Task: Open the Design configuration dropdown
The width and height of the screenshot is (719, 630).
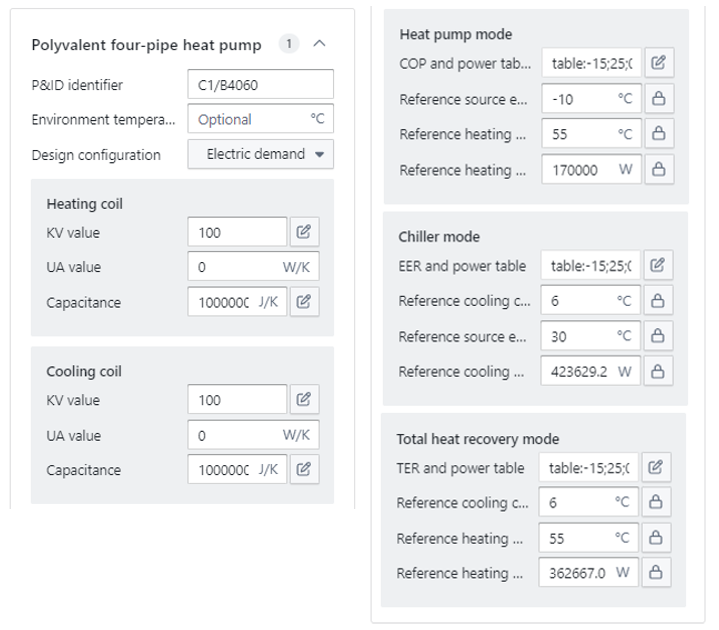Action: click(261, 155)
